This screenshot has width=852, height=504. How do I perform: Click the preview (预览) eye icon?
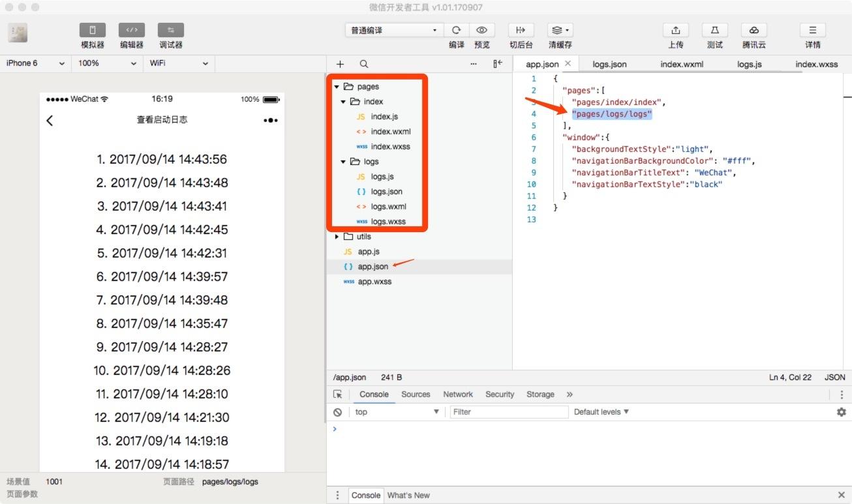point(482,30)
